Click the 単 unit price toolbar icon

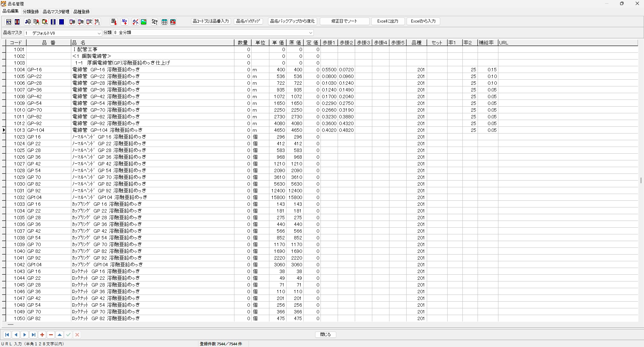click(x=72, y=22)
